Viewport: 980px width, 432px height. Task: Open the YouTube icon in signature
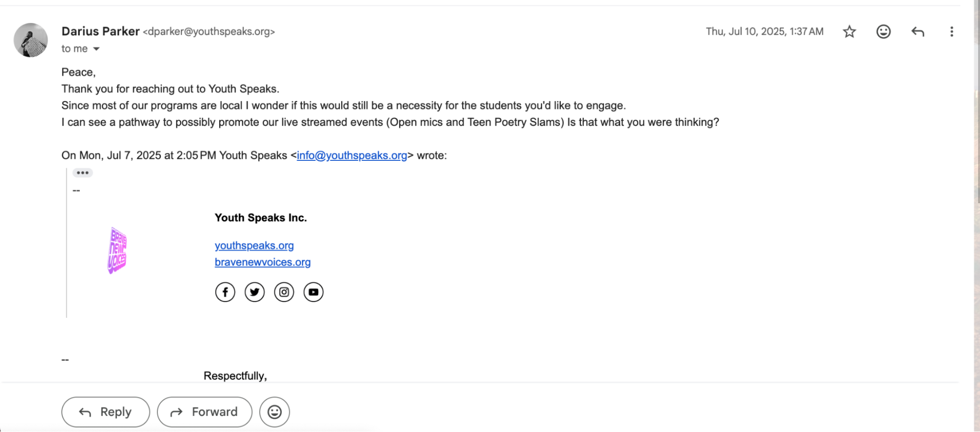(313, 292)
